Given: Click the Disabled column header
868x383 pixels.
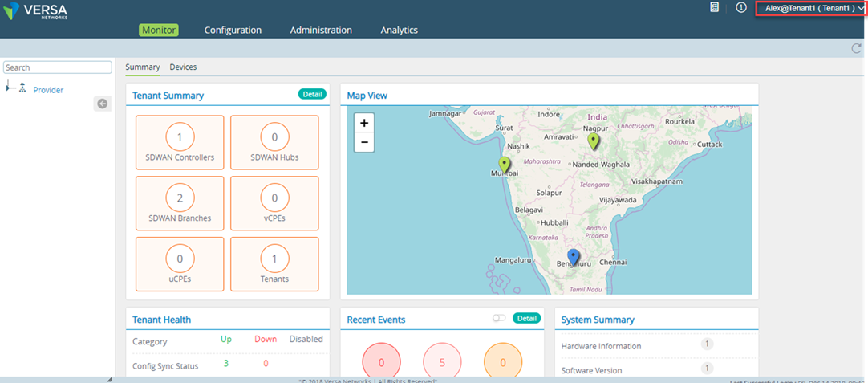Looking at the screenshot, I should pos(306,339).
